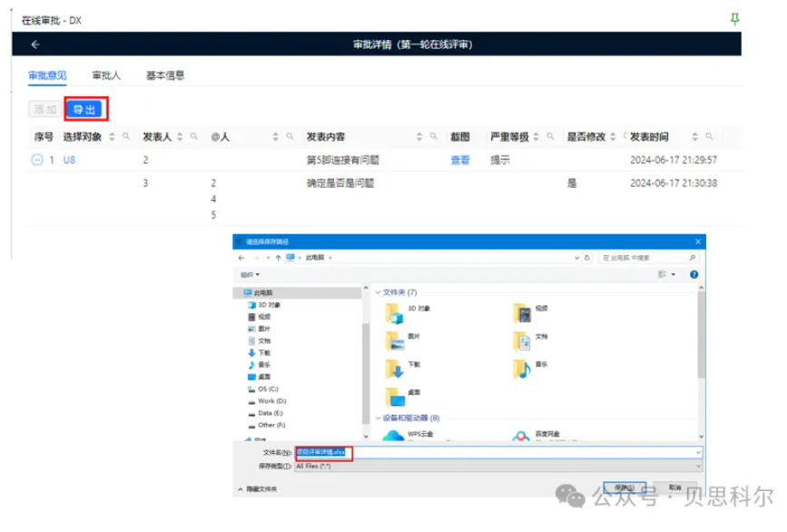This screenshot has width=787, height=532.
Task: Open the 下载 folder icon
Action: (x=395, y=368)
